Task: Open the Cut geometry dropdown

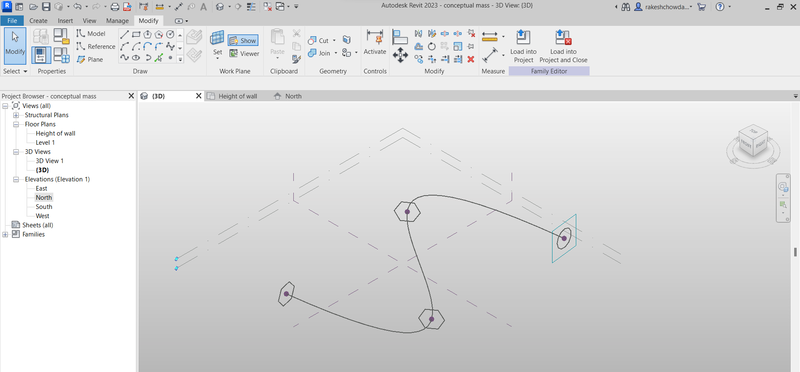Action: (x=334, y=40)
